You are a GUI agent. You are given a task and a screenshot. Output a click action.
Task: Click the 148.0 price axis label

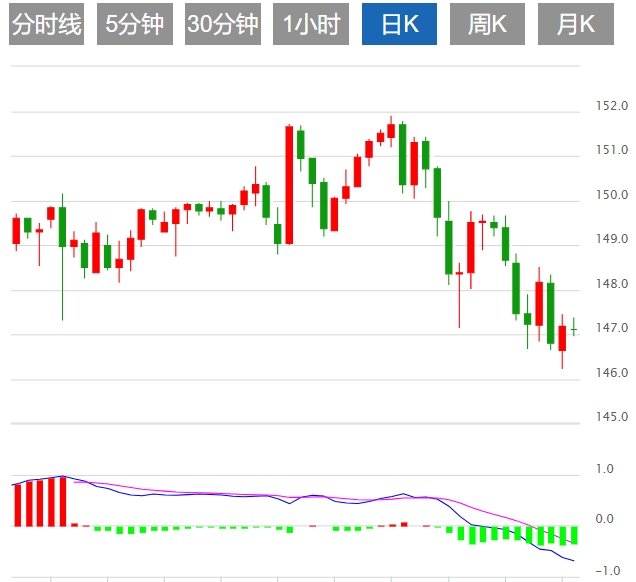pos(611,284)
